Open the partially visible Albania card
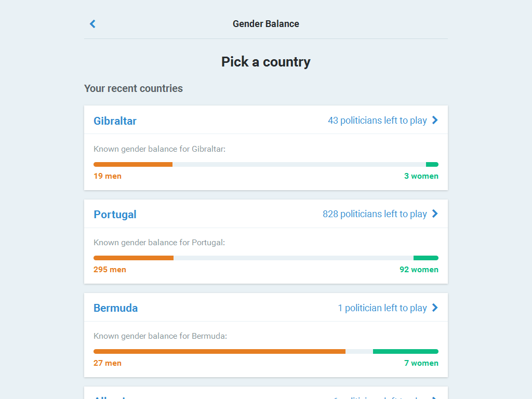Screen dimensions: 532x399 pos(265,394)
